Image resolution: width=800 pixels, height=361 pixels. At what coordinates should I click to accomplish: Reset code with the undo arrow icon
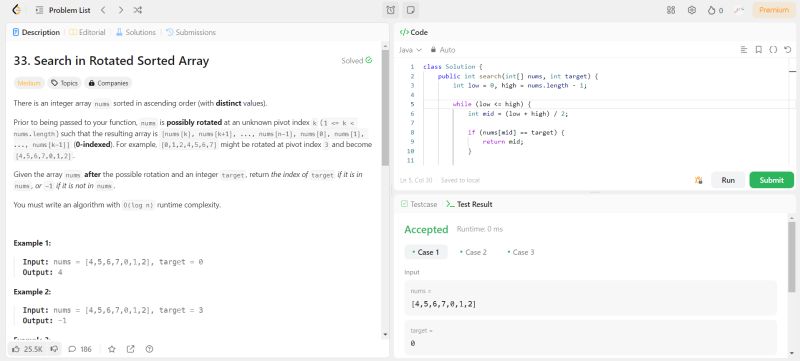click(787, 50)
